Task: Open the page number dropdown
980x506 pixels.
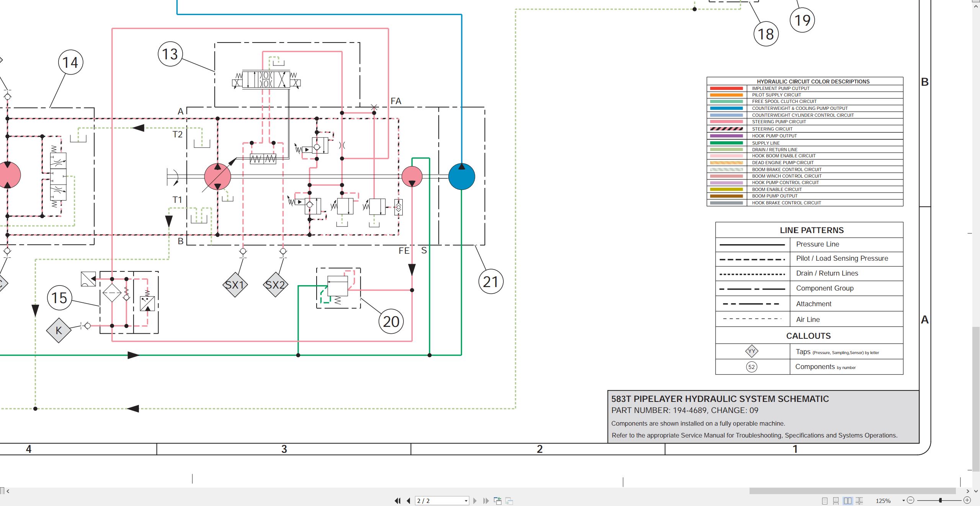Action: (466, 501)
